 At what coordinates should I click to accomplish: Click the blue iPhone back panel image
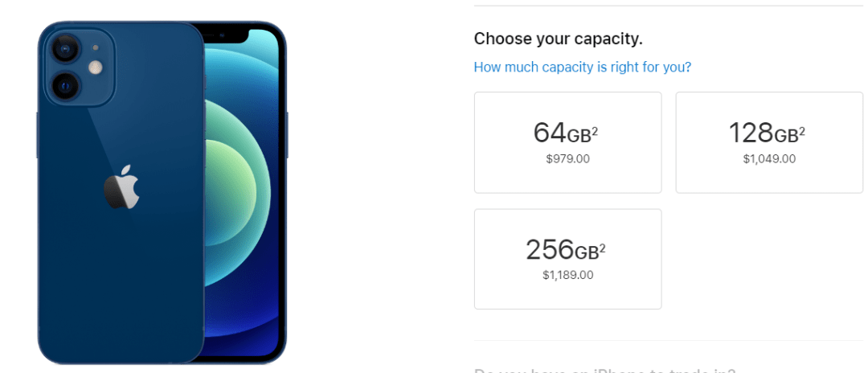(x=121, y=265)
